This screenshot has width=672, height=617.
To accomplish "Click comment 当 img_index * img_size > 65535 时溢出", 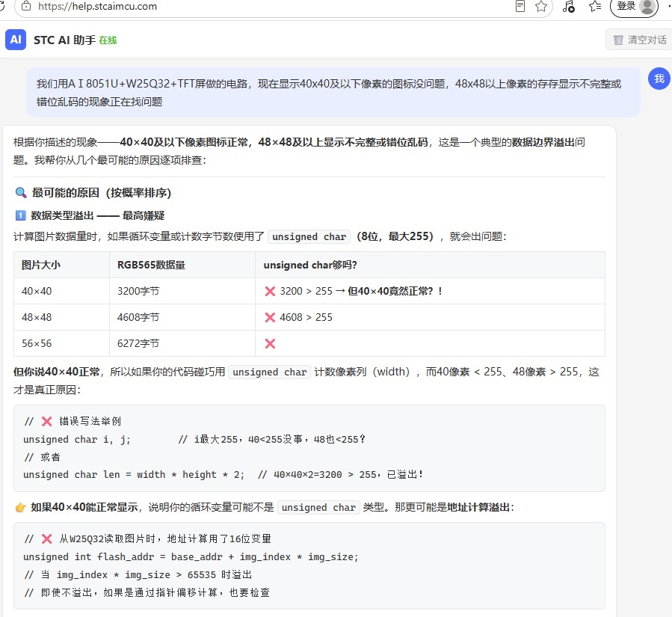I will pos(138,575).
